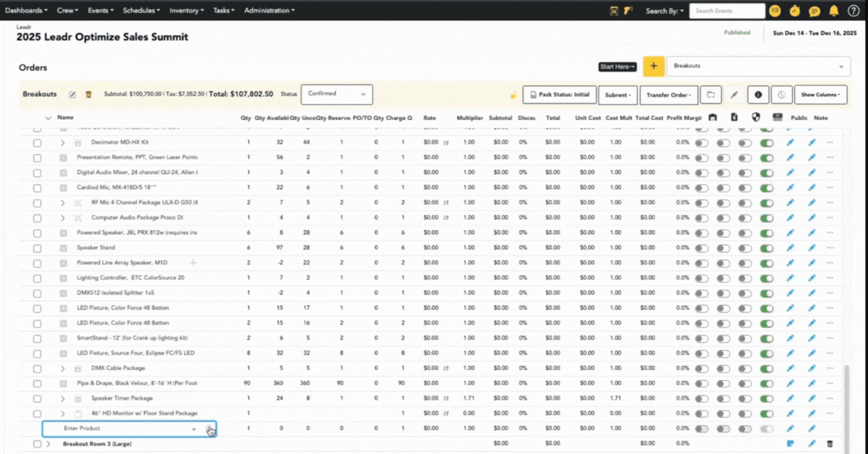The image size is (868, 454).
Task: Click edit icon beside Breakouts title
Action: pos(72,94)
